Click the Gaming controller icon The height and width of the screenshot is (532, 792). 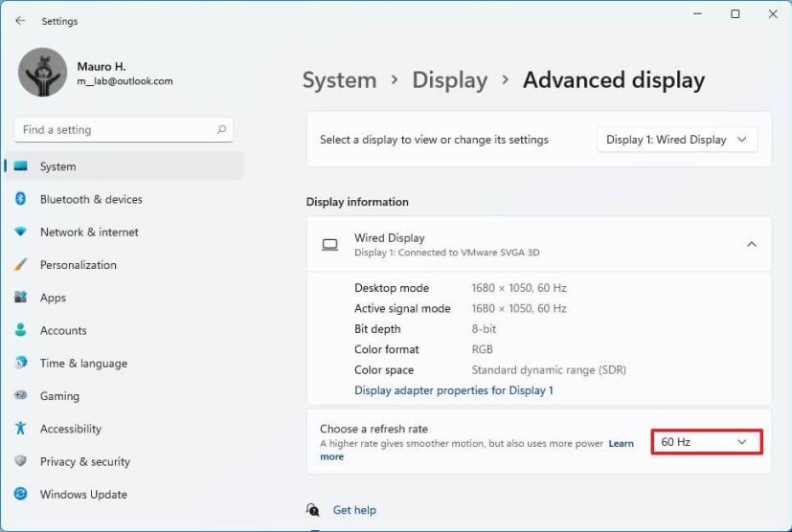[x=20, y=396]
